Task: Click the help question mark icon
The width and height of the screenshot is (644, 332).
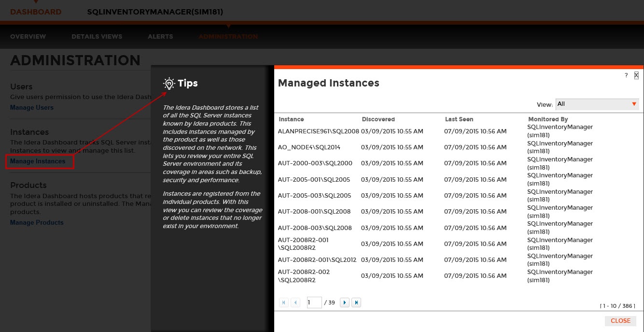Action: (x=626, y=75)
